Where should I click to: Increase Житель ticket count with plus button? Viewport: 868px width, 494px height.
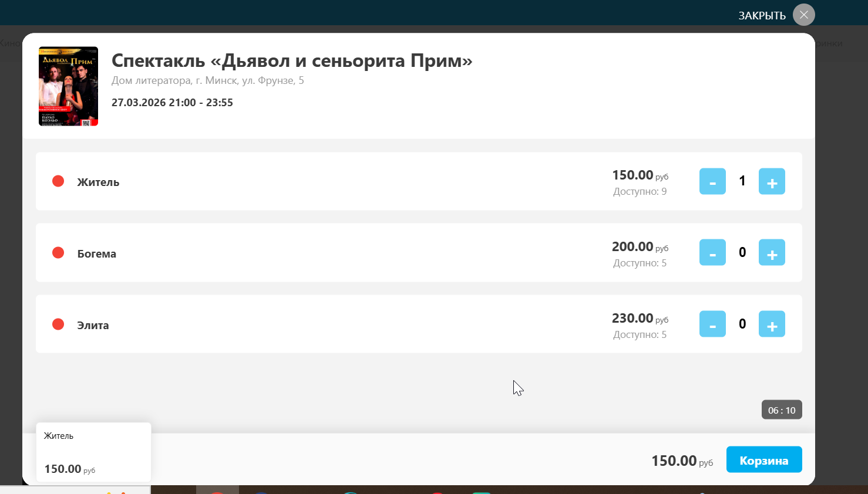[x=772, y=181]
